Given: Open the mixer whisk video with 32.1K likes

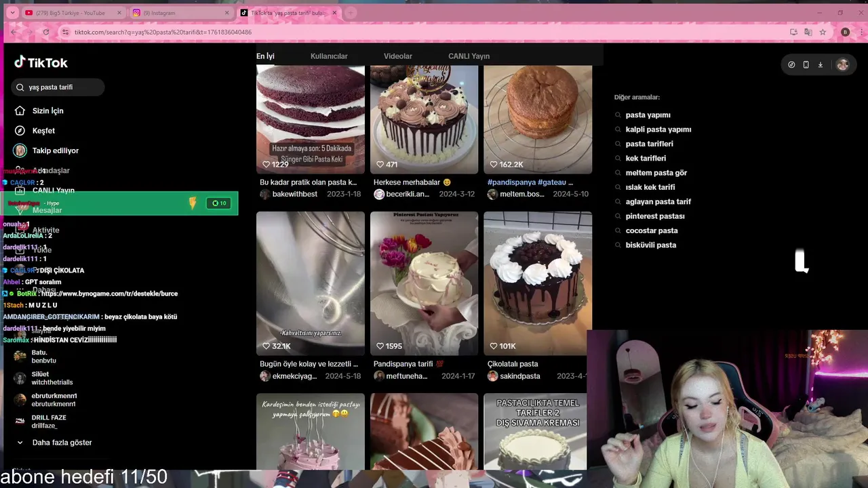Looking at the screenshot, I should (x=311, y=283).
